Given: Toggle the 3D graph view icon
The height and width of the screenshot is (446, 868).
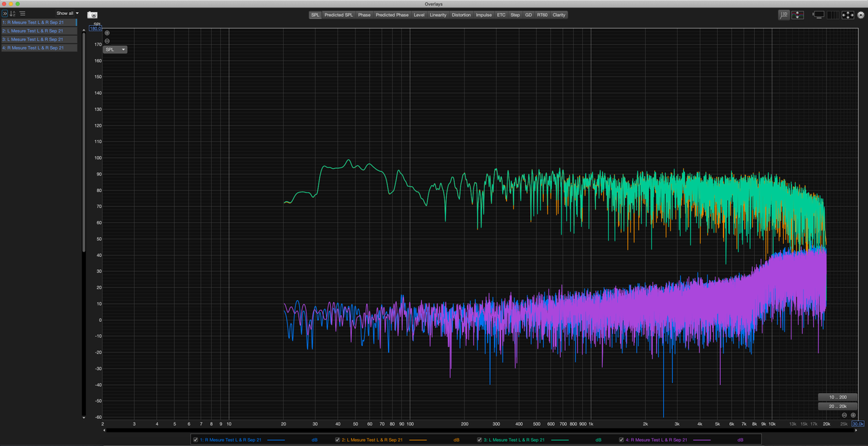Looking at the screenshot, I should pyautogui.click(x=784, y=15).
